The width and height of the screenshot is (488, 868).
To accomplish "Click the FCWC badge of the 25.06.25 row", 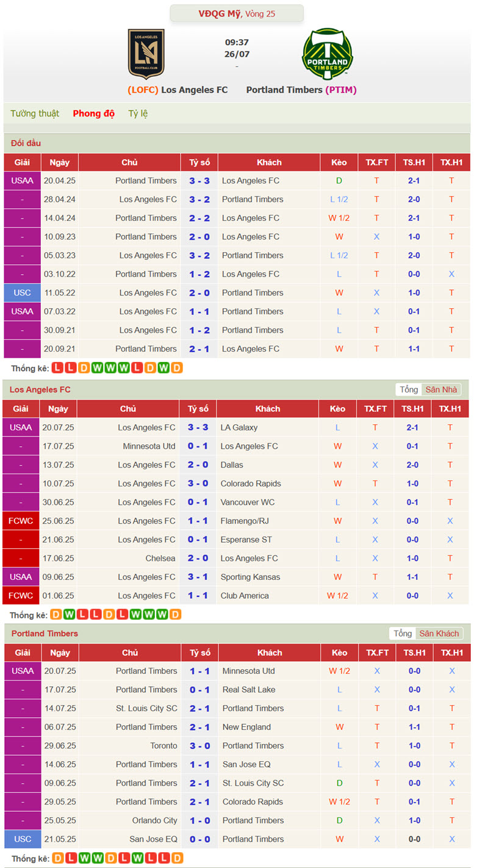I will click(x=21, y=521).
